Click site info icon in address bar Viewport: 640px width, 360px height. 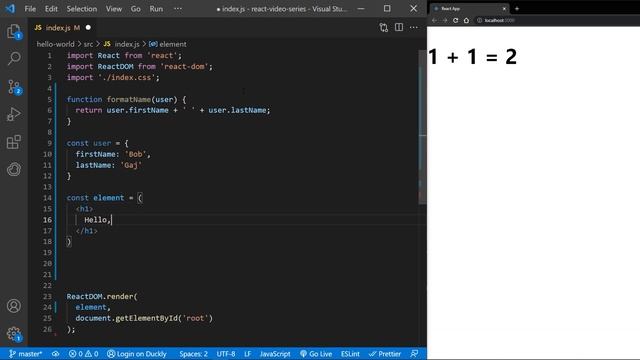tap(480, 20)
